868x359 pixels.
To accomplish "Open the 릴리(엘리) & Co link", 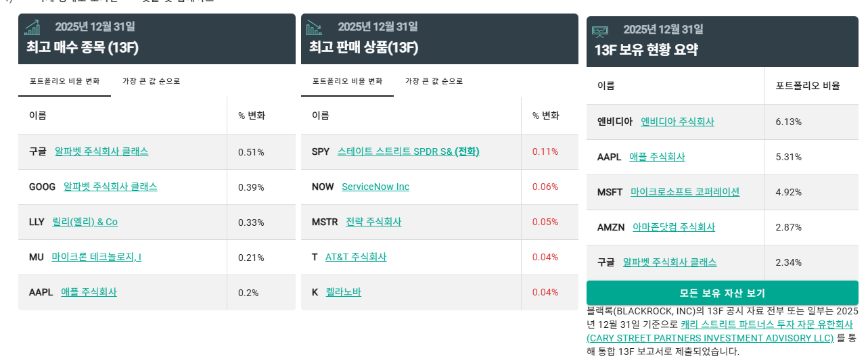I will (x=85, y=222).
